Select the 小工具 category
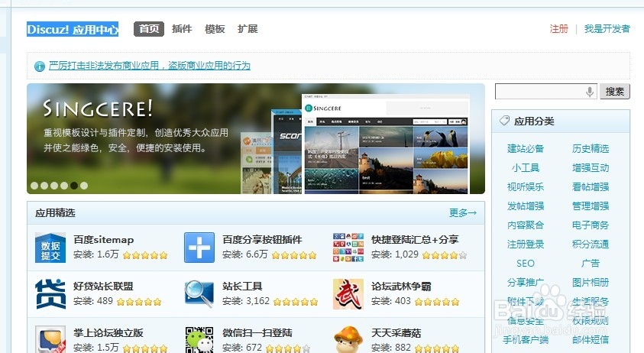 (526, 167)
